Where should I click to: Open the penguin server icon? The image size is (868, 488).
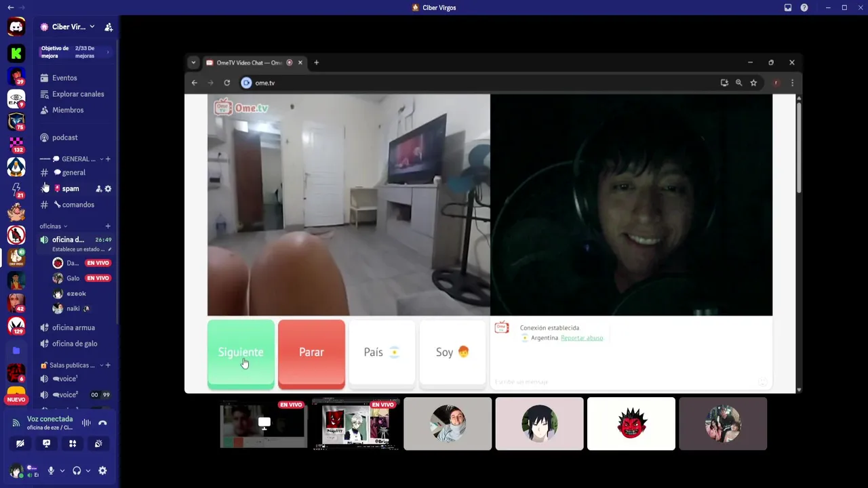(x=16, y=167)
